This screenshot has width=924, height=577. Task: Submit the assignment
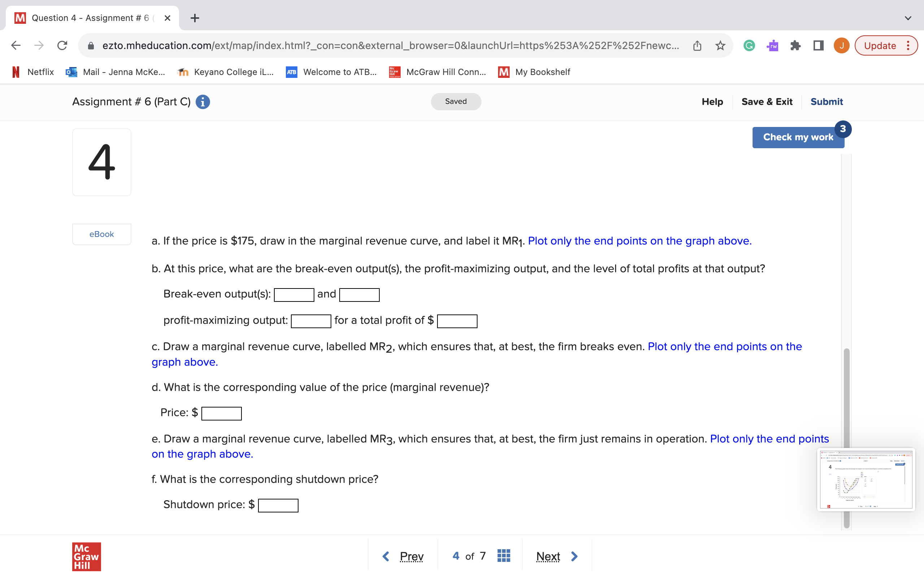827,101
